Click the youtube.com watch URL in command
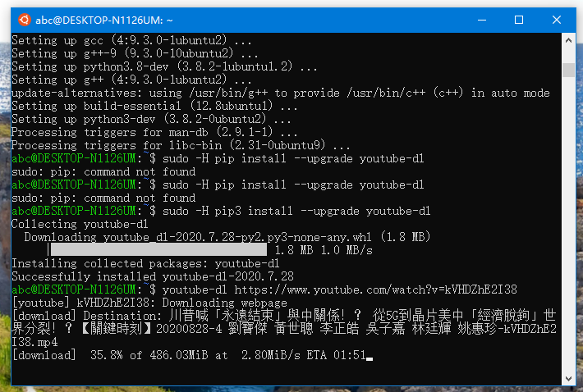This screenshot has width=583, height=392. [x=375, y=289]
